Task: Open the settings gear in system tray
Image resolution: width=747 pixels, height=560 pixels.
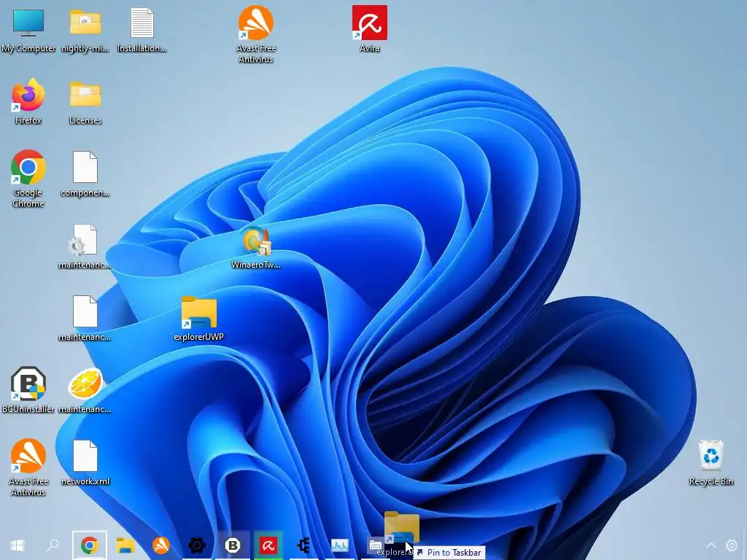Action: tap(731, 545)
